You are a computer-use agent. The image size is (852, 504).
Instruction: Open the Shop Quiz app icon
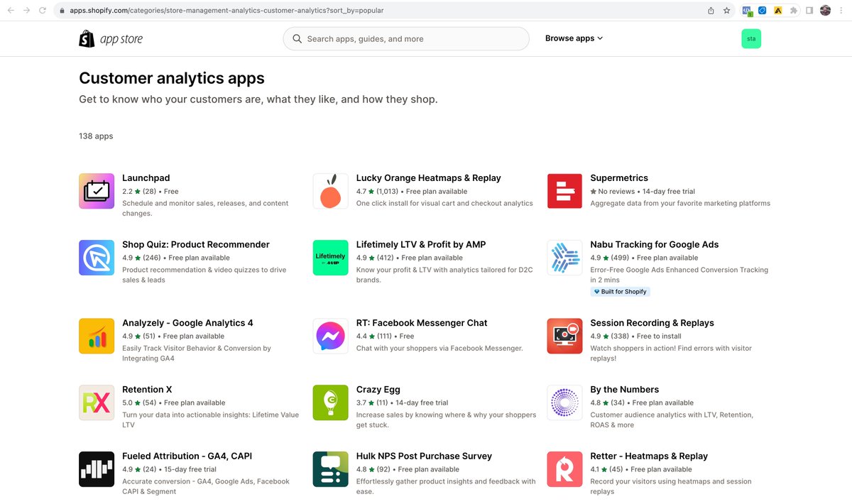(97, 258)
